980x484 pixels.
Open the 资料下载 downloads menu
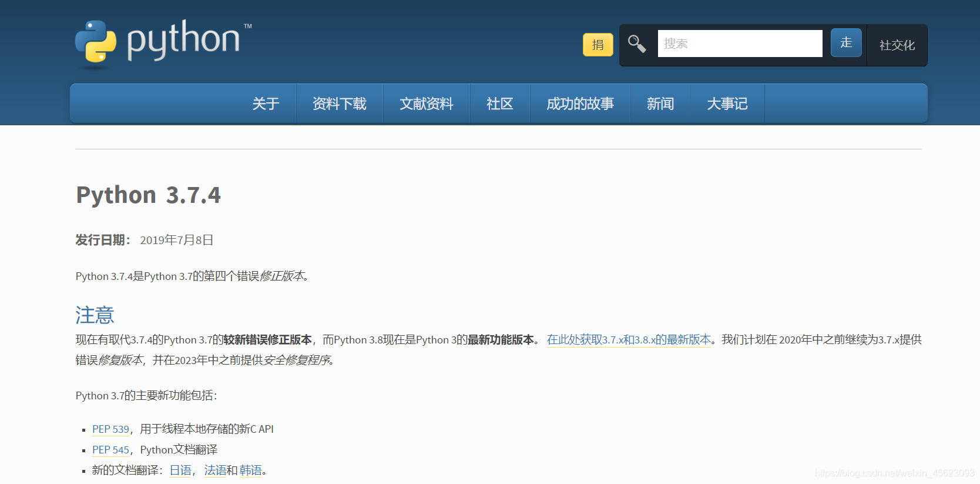[340, 104]
